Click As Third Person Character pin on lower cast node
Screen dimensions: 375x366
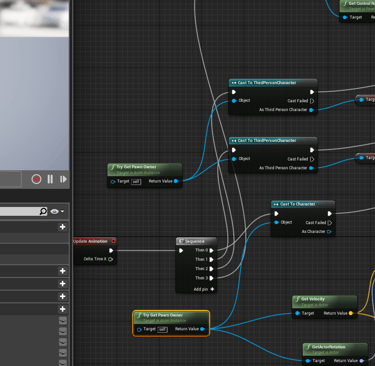point(311,168)
